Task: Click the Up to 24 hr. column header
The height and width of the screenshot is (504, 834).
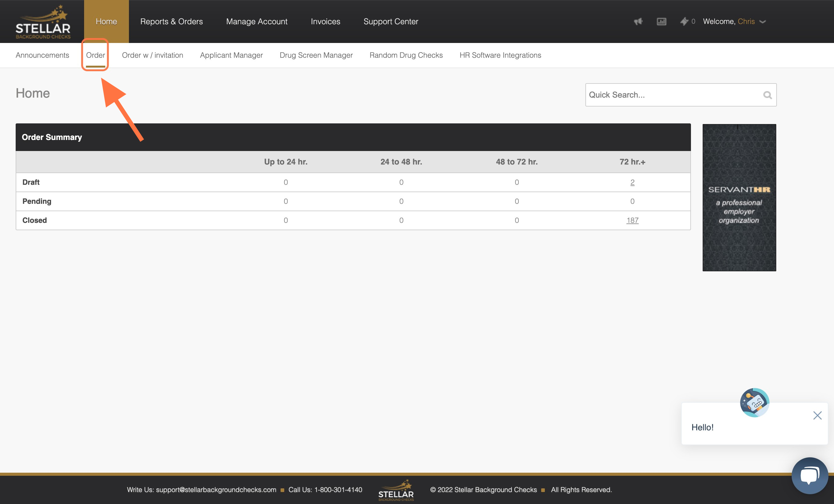Action: [x=286, y=162]
